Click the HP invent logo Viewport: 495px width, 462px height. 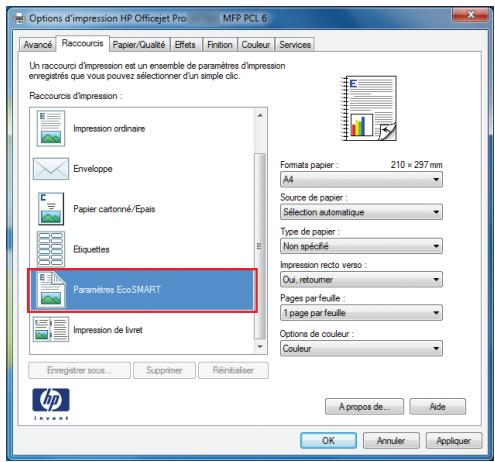[x=51, y=404]
